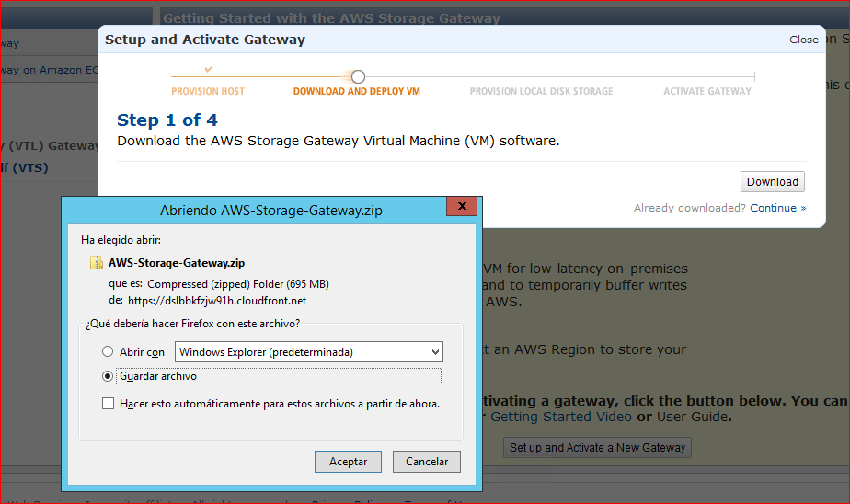Select the 'Abrir con' radio option
This screenshot has width=850, height=504.
[x=108, y=351]
